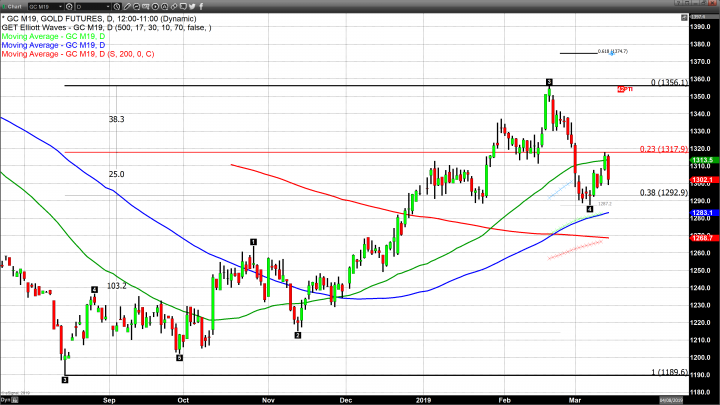The image size is (720, 405).
Task: Click the 103.2 label on the chart
Action: tap(117, 286)
